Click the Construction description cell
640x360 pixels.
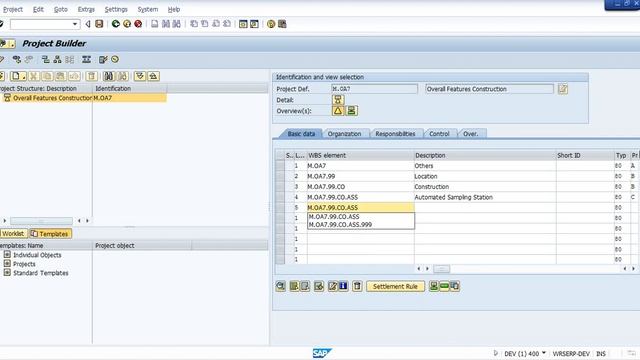pyautogui.click(x=484, y=187)
